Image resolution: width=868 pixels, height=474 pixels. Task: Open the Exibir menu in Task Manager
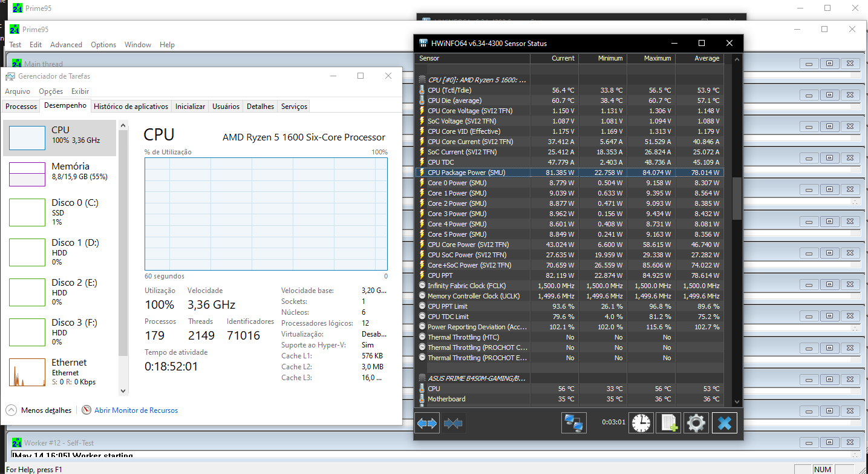(x=80, y=91)
